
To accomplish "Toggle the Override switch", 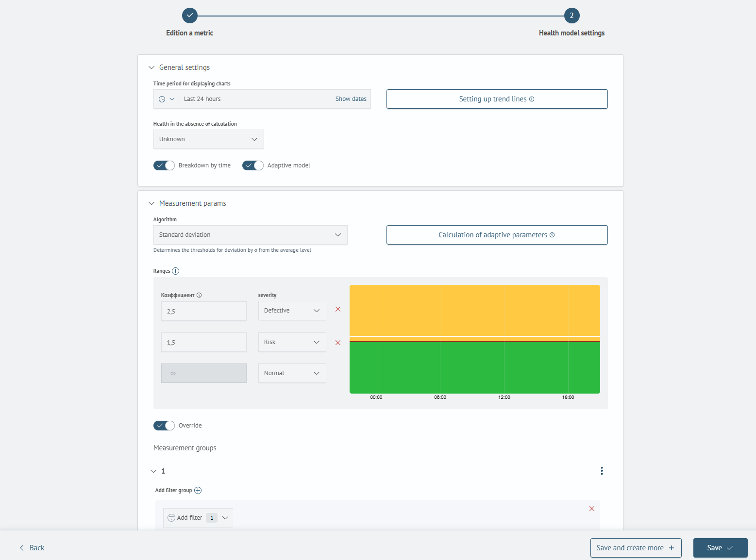I will point(164,426).
